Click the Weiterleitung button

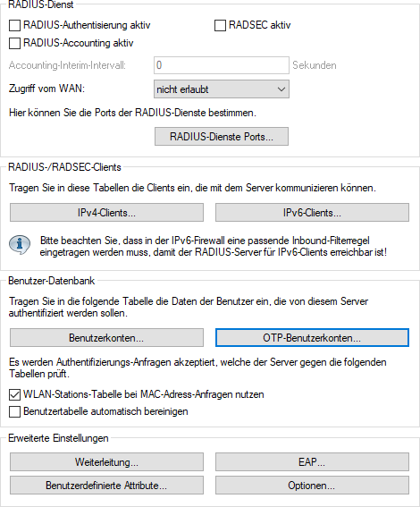tap(106, 461)
